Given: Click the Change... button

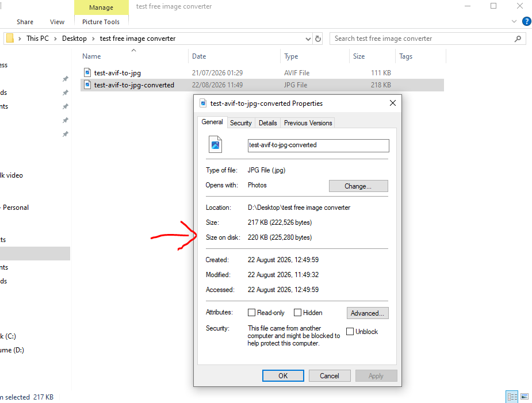Looking at the screenshot, I should click(358, 186).
